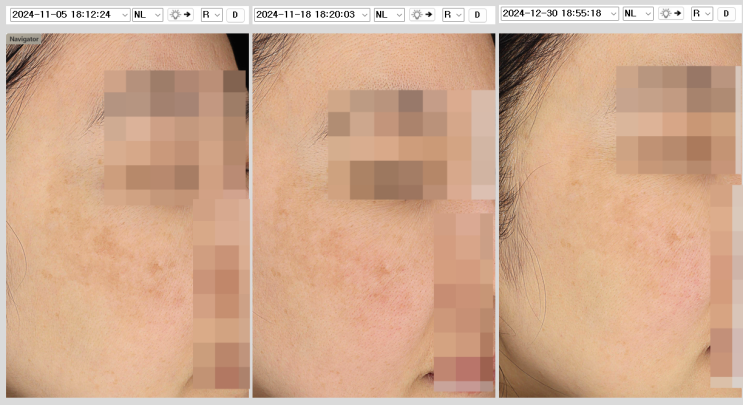Click the D button for the 2024-11-05 image
This screenshot has height=405, width=743.
(235, 15)
